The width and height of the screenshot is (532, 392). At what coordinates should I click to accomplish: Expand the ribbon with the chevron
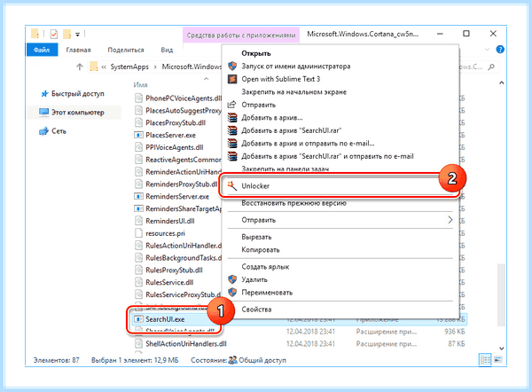click(x=488, y=50)
